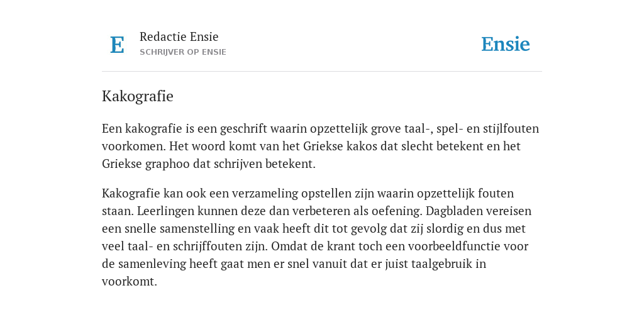Viewport: 644px width, 322px height.
Task: Select the Kakografie heading
Action: (138, 96)
